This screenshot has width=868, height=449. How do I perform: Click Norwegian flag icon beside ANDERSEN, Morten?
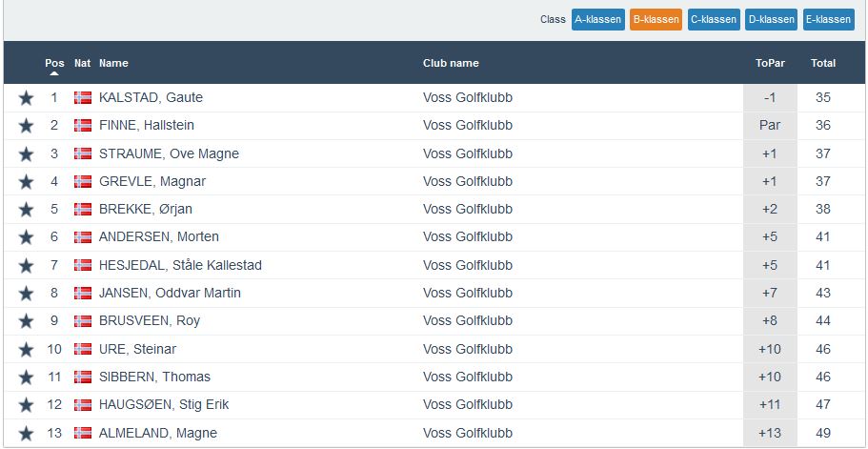[83, 237]
